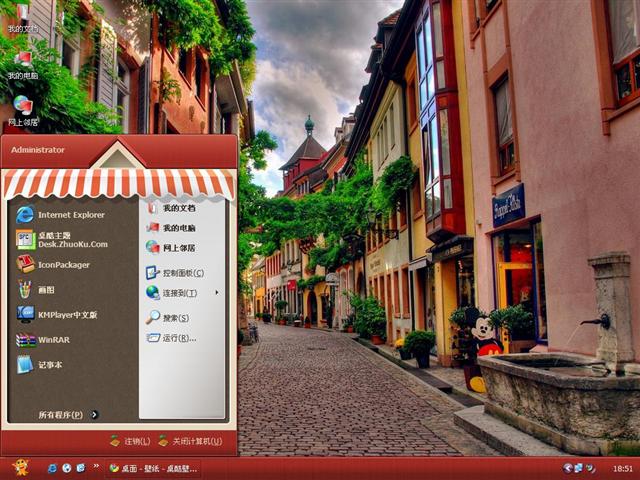Open IconPackager in the Start menu
Screen dimensions: 640x480
53,264
